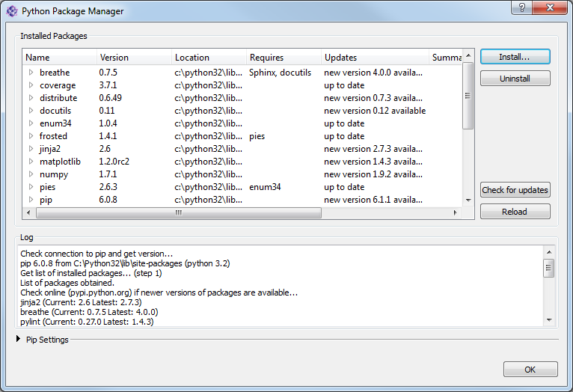This screenshot has width=573, height=392.
Task: Expand the distribute package row
Action: (31, 98)
